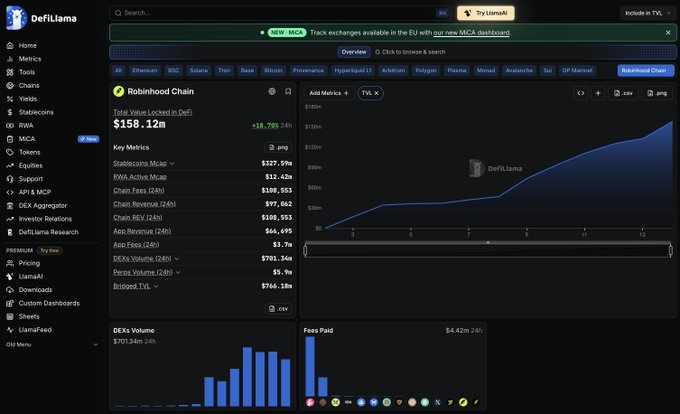The image size is (680, 414).
Task: Open the DefiLlama logo homepage
Action: tap(42, 18)
